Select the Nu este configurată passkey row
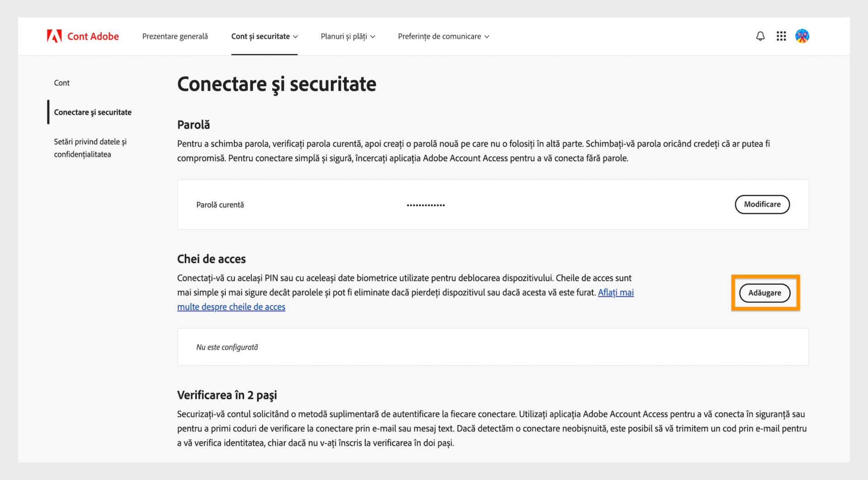The height and width of the screenshot is (480, 868). point(227,347)
